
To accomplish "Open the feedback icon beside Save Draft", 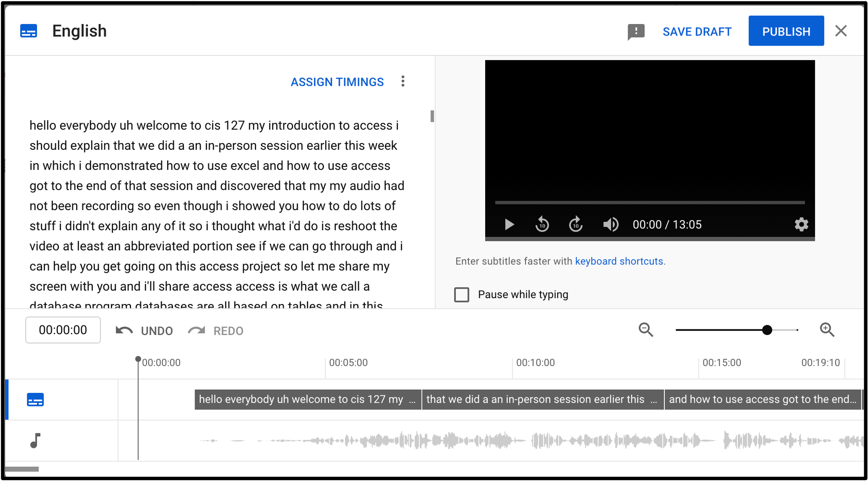I will pos(636,31).
